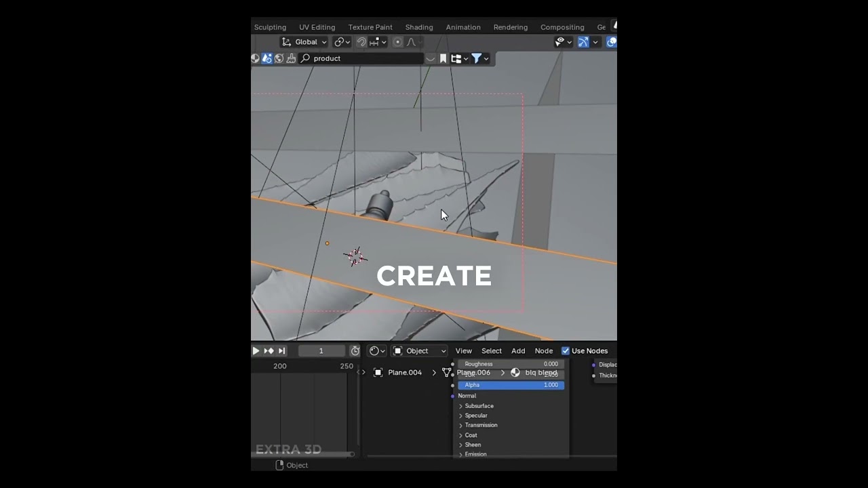
Task: Play the animation
Action: pyautogui.click(x=256, y=350)
